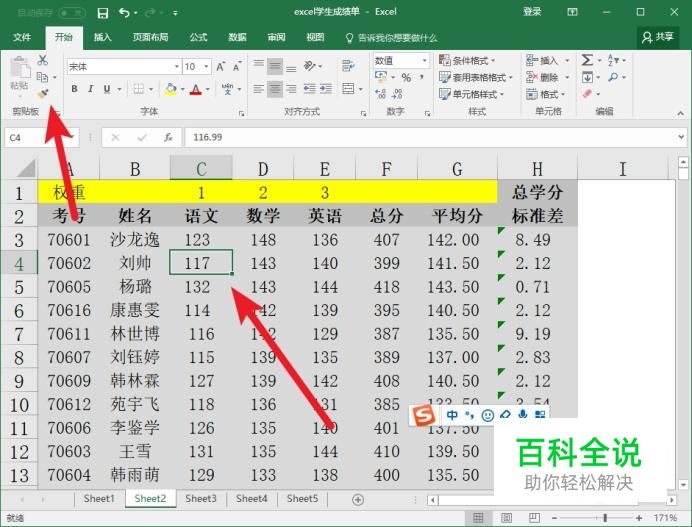692x527 pixels.
Task: Open the File tab
Action: pos(22,37)
